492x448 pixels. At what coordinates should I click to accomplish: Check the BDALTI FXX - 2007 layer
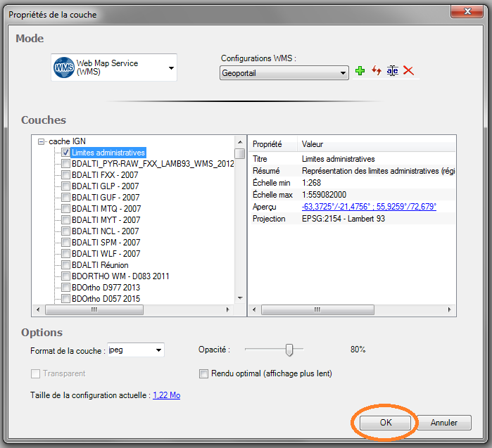65,175
